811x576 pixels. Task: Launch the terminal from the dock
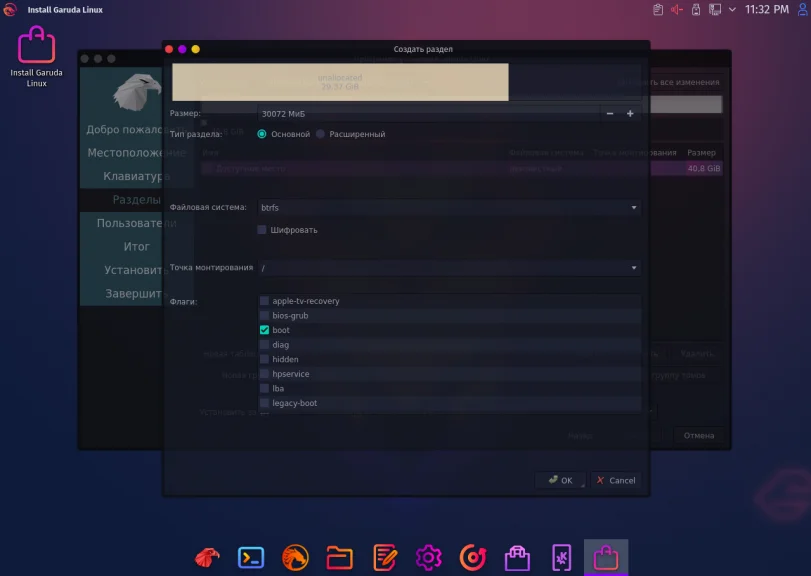click(250, 557)
